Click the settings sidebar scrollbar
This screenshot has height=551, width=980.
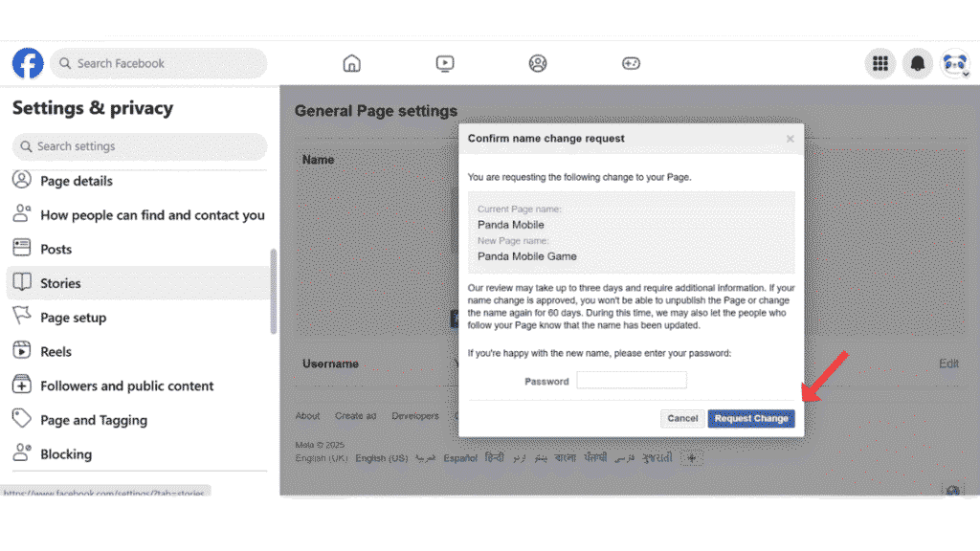tap(273, 291)
